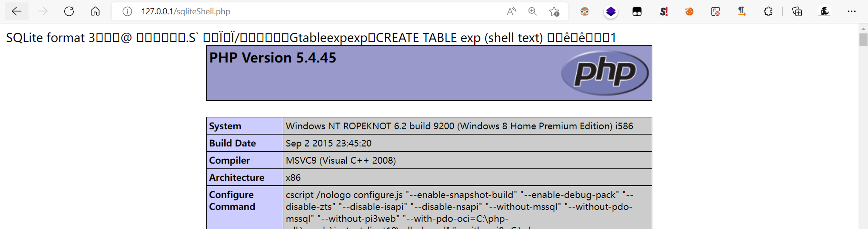This screenshot has height=229, width=868.
Task: Select the Configure Command row label
Action: click(x=232, y=200)
